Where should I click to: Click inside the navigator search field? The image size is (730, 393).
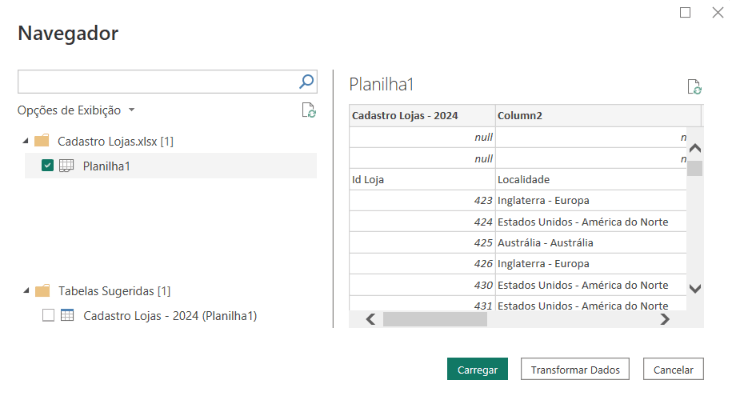158,82
